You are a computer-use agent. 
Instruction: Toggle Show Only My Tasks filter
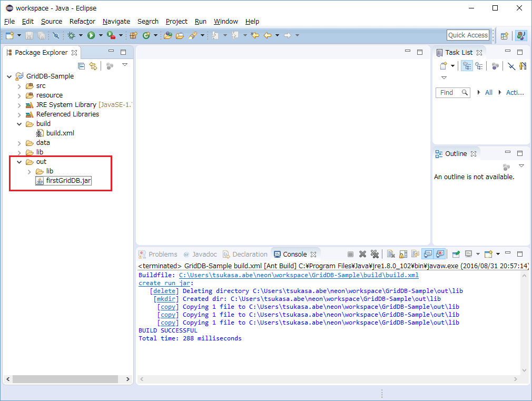tap(523, 66)
